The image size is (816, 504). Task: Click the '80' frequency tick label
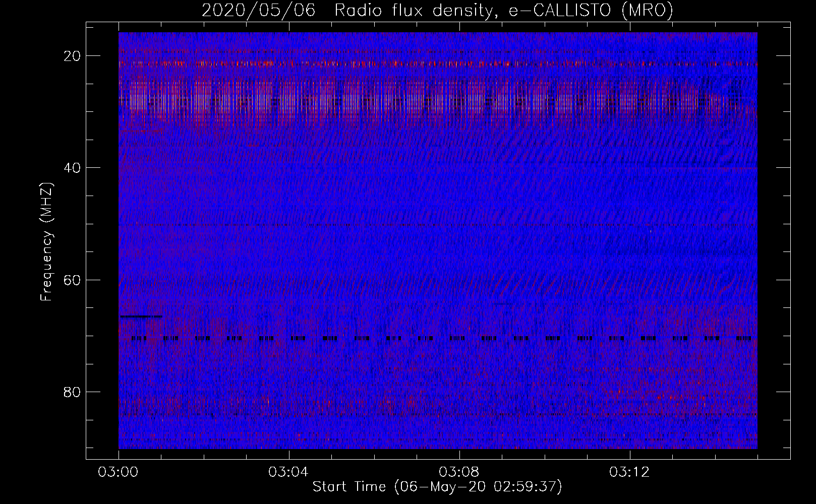click(73, 392)
